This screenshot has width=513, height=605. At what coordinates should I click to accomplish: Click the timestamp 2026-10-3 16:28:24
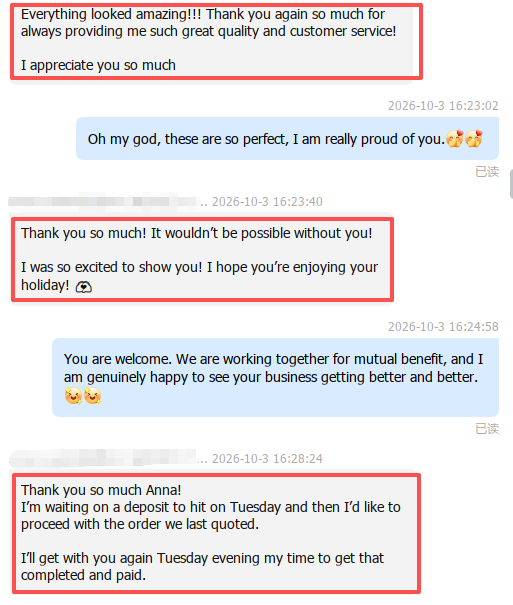[x=267, y=458]
